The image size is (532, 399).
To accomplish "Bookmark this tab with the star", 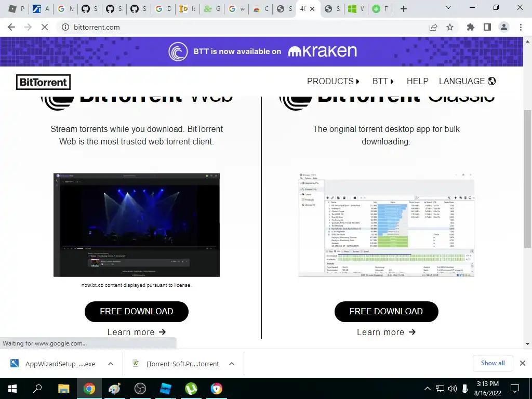I will (x=450, y=27).
